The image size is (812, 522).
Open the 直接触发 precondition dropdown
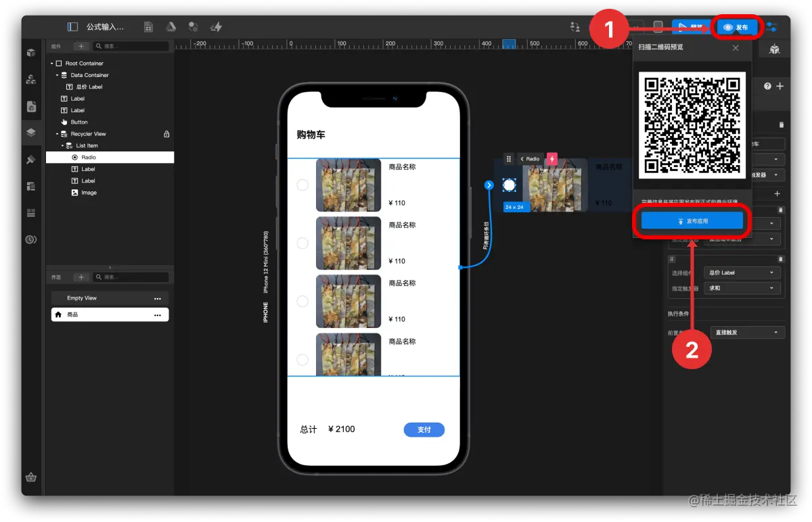(x=748, y=332)
